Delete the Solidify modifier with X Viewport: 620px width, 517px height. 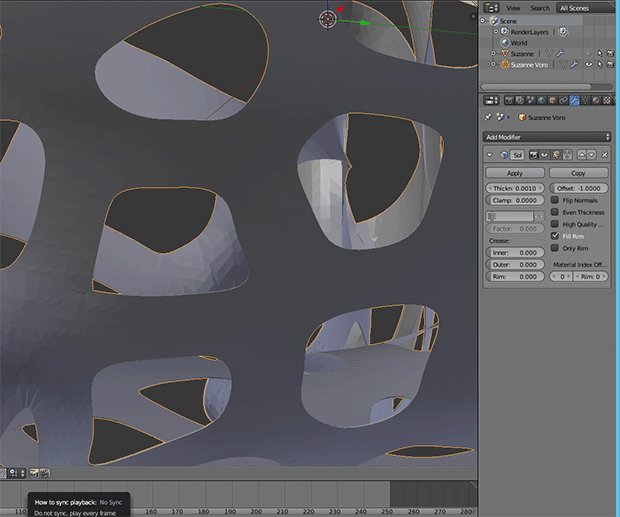605,155
